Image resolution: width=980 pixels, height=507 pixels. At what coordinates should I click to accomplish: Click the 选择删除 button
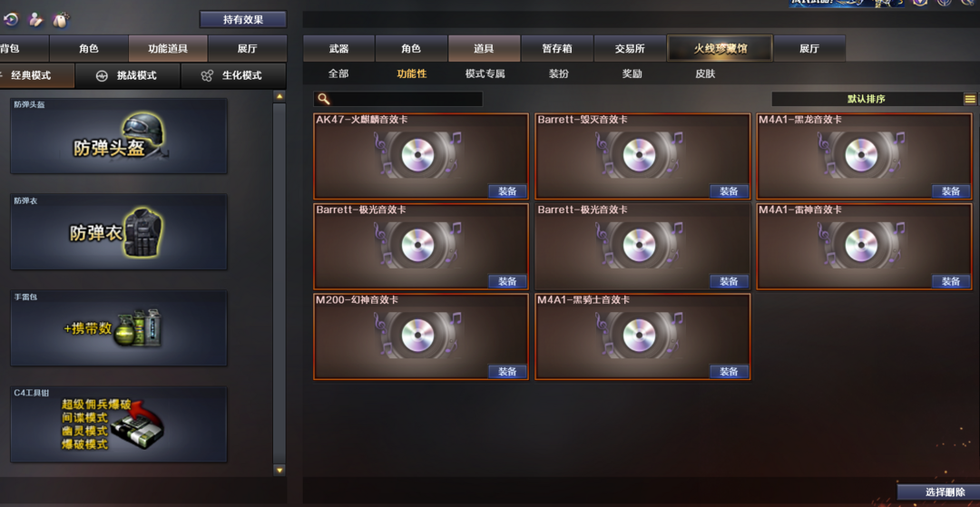tap(938, 492)
